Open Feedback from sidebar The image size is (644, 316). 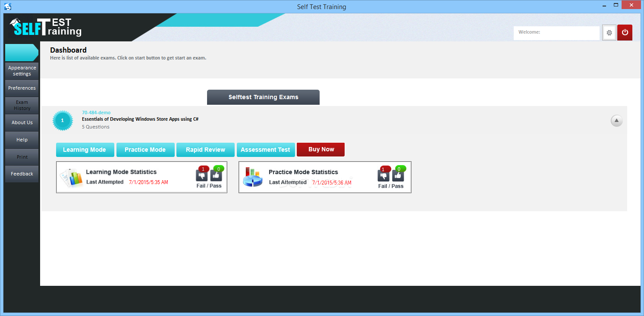[x=22, y=174]
